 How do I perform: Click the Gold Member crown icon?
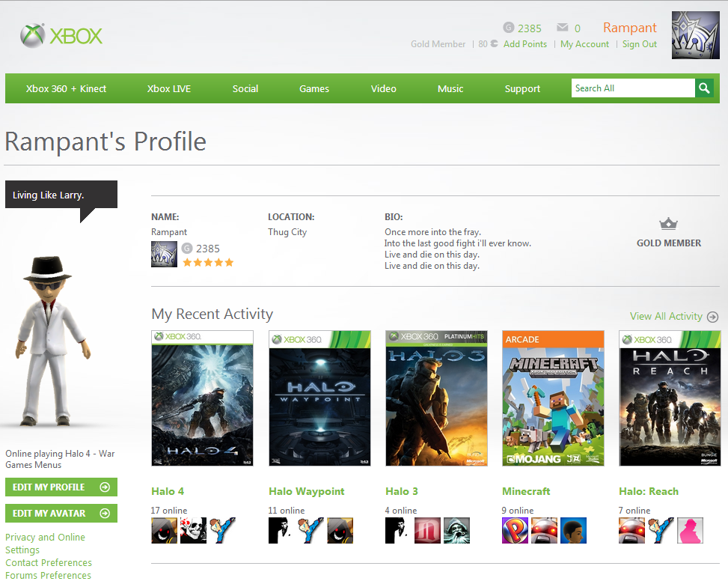[x=669, y=224]
